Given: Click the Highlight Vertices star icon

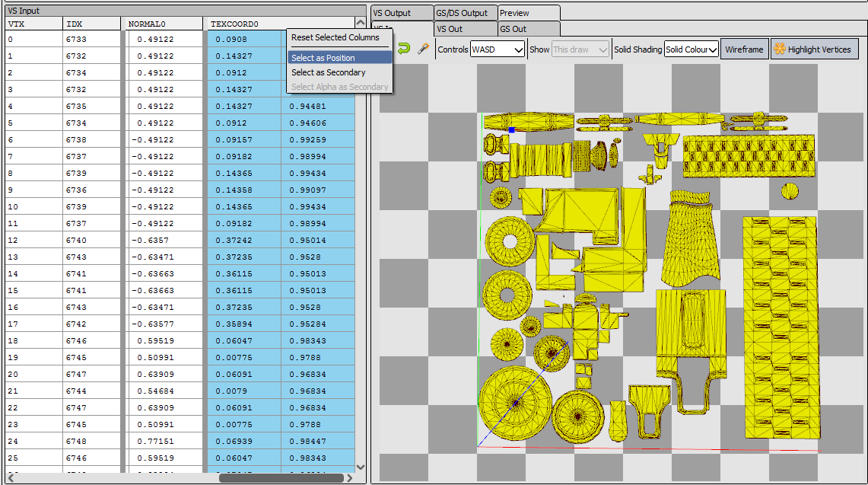Looking at the screenshot, I should click(x=780, y=48).
